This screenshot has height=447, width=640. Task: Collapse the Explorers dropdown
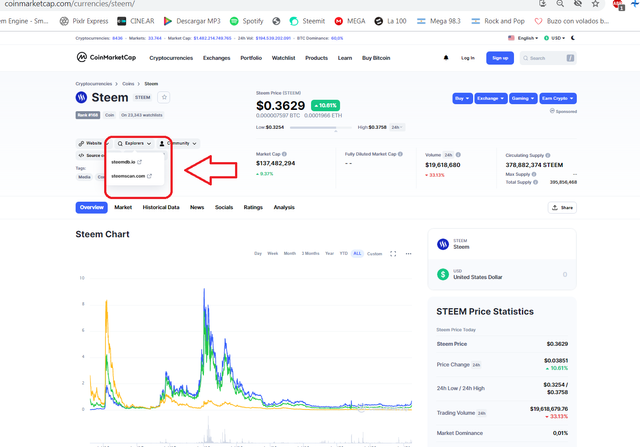134,143
